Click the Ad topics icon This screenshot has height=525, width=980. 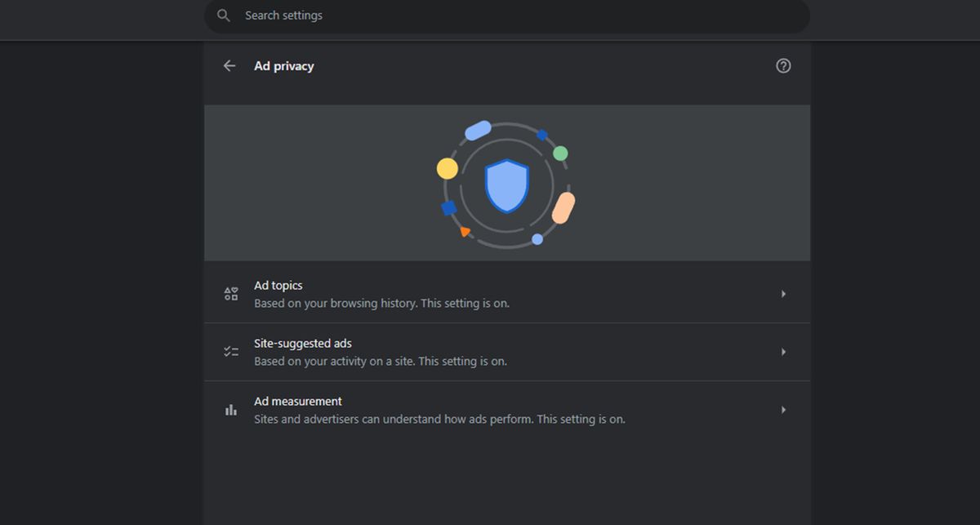(x=230, y=293)
